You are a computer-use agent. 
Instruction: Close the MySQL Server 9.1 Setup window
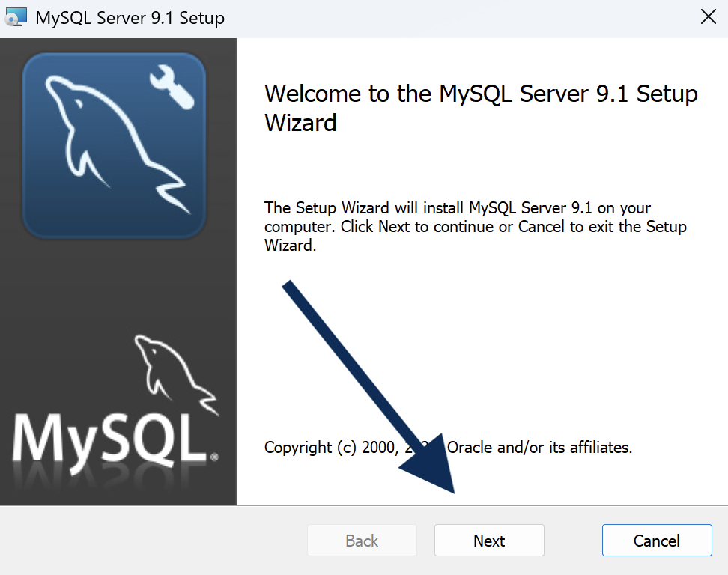click(708, 17)
